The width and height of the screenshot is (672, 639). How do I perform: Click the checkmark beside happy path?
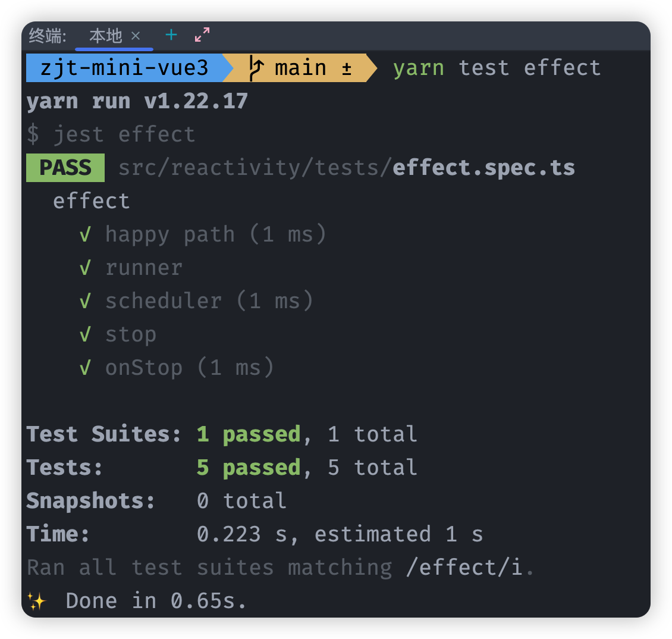(x=85, y=234)
